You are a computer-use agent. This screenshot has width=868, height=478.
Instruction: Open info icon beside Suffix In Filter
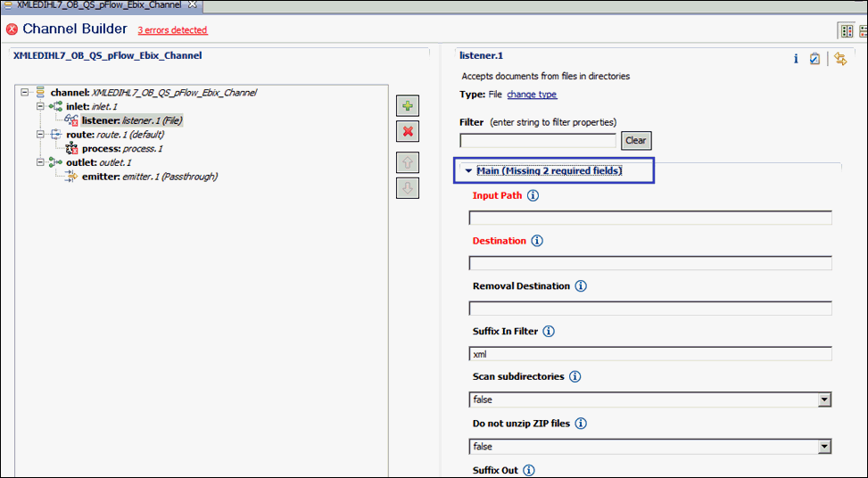(549, 332)
